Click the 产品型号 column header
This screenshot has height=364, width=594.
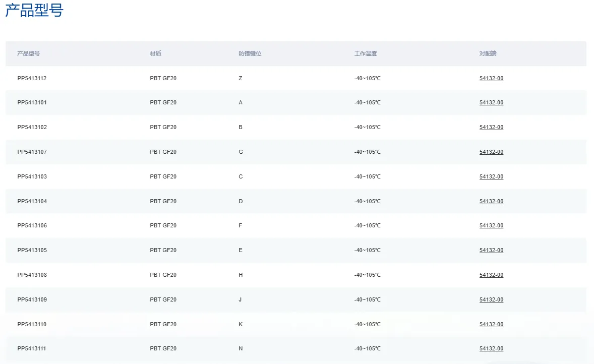click(x=28, y=53)
